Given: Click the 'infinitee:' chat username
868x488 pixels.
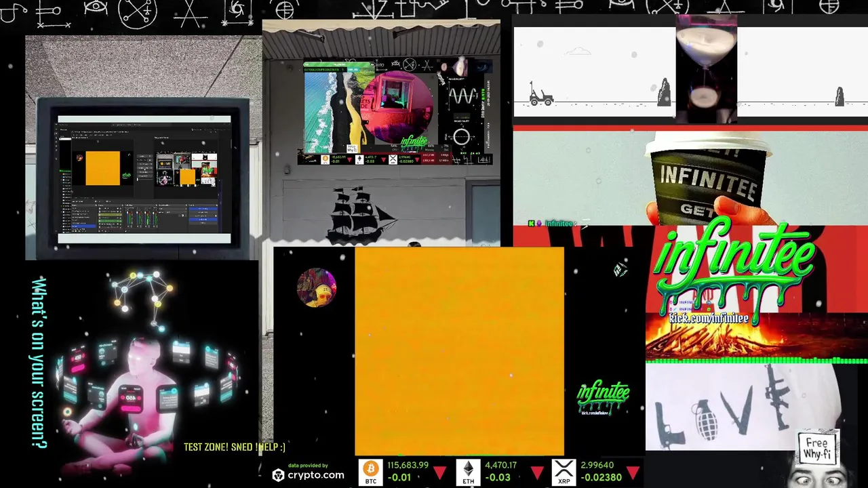Looking at the screenshot, I should (x=561, y=224).
